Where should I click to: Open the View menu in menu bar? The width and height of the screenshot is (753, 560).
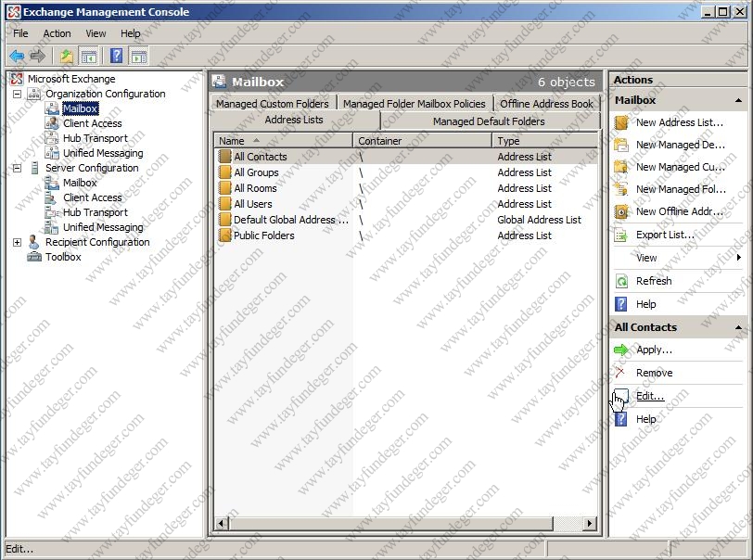click(x=96, y=33)
